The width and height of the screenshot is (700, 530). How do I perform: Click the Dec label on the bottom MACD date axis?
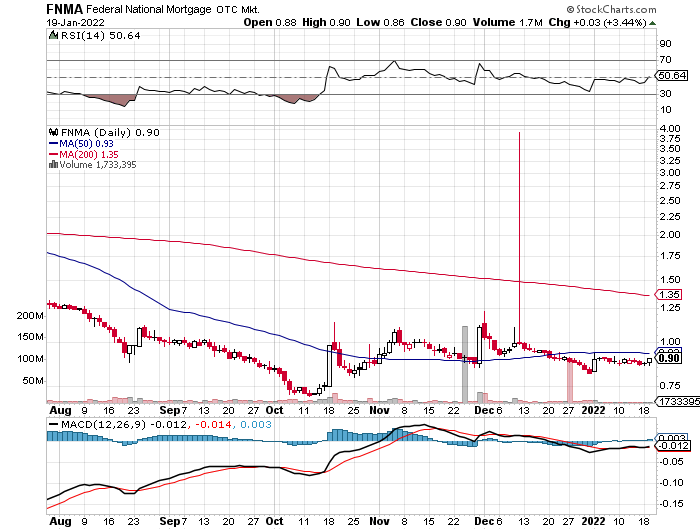pyautogui.click(x=484, y=521)
